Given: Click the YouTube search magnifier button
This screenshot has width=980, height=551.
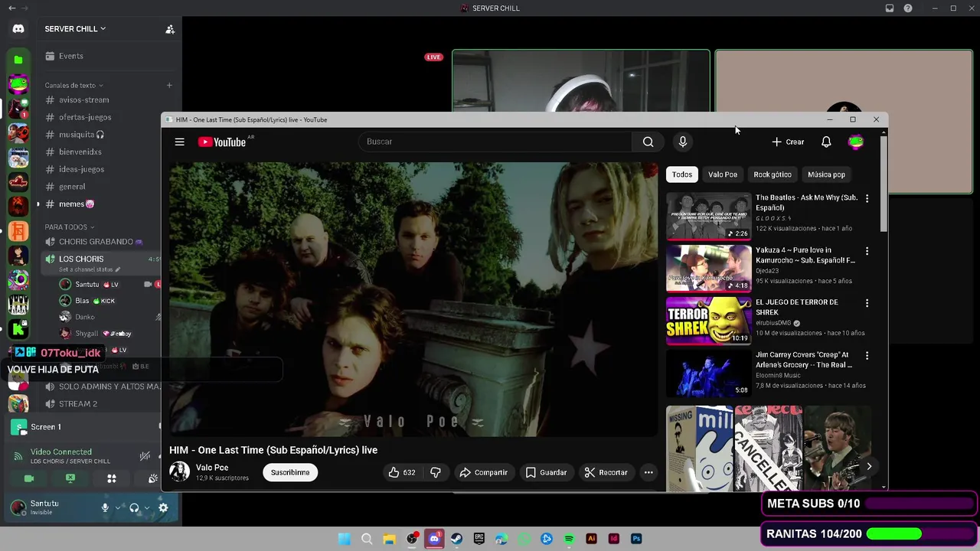Looking at the screenshot, I should tap(648, 142).
